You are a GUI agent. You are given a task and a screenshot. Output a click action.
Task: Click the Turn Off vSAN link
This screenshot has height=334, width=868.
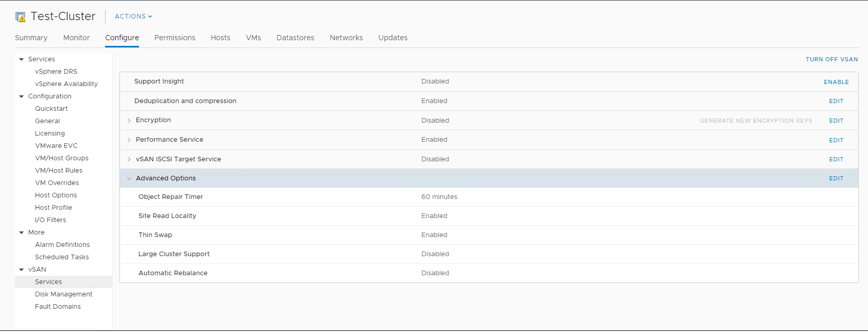831,59
